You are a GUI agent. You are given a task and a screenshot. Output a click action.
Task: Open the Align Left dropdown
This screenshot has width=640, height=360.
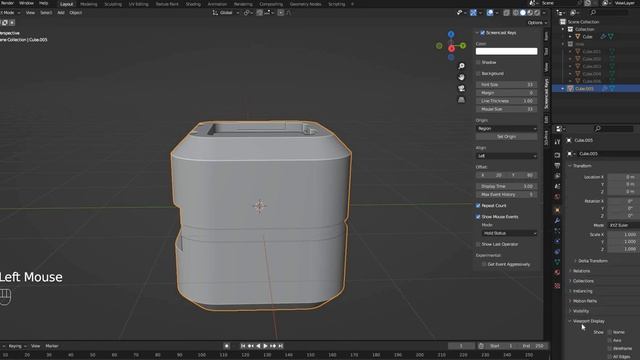507,156
